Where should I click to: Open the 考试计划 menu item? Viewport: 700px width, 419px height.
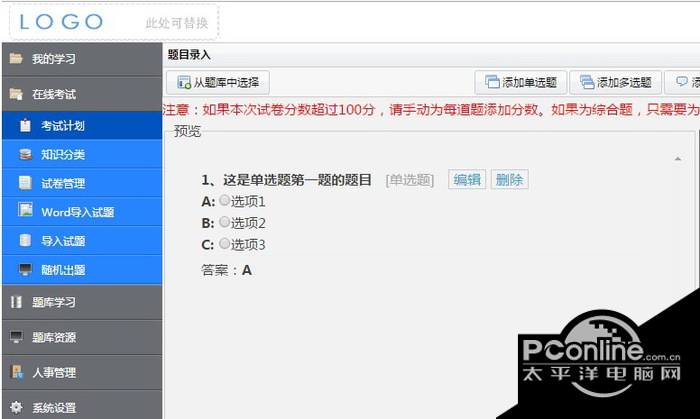tap(82, 125)
